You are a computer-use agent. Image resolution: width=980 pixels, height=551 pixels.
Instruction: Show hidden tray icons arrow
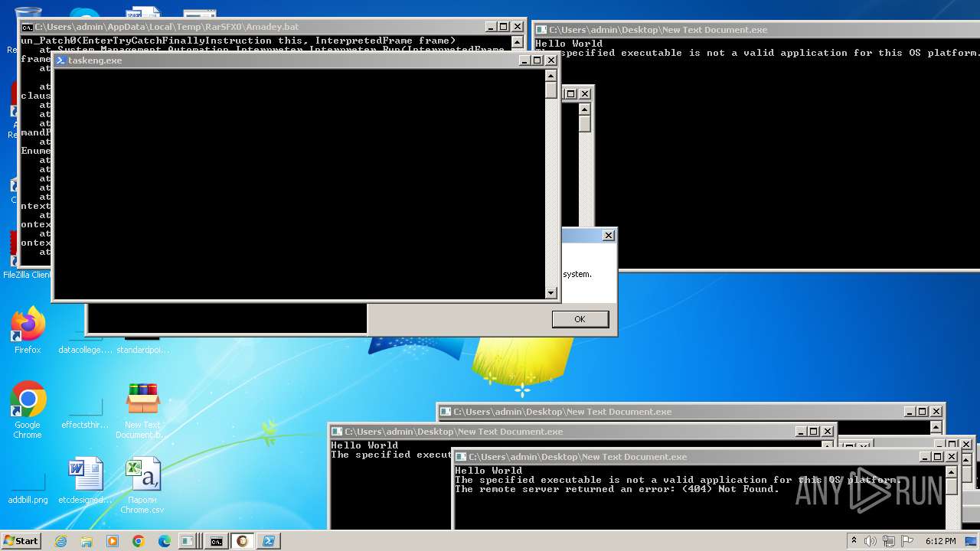click(854, 540)
